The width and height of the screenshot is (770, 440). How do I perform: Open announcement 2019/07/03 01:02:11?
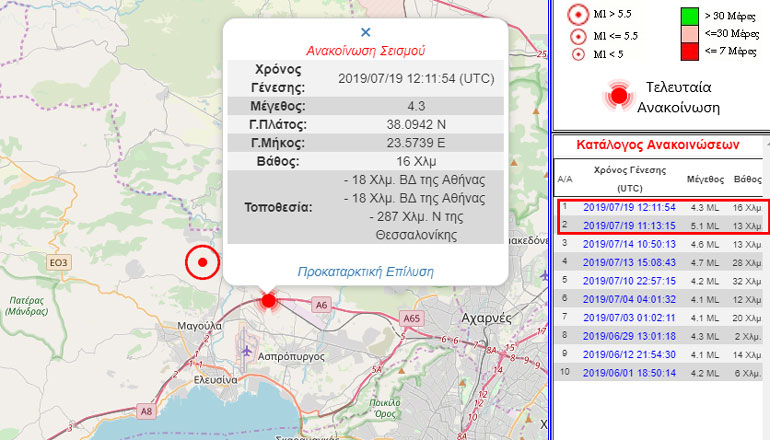pyautogui.click(x=629, y=318)
